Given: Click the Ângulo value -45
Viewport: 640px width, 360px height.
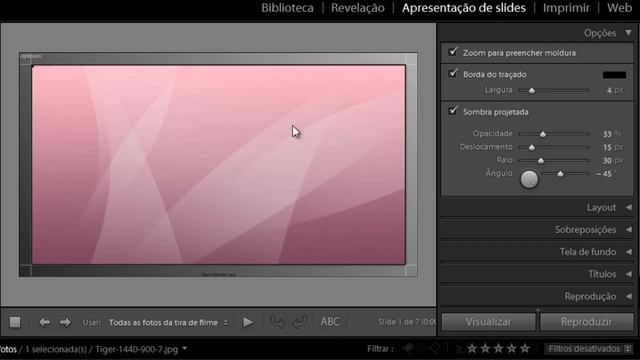Looking at the screenshot, I should (604, 174).
